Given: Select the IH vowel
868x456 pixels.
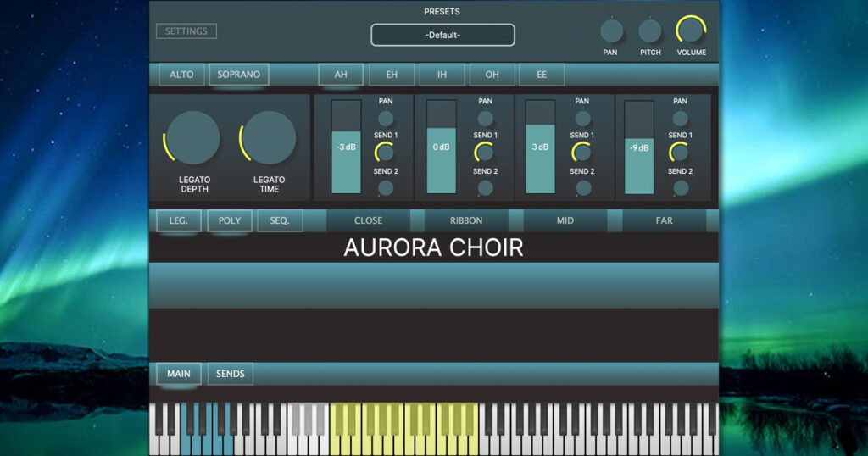Looking at the screenshot, I should coord(442,74).
